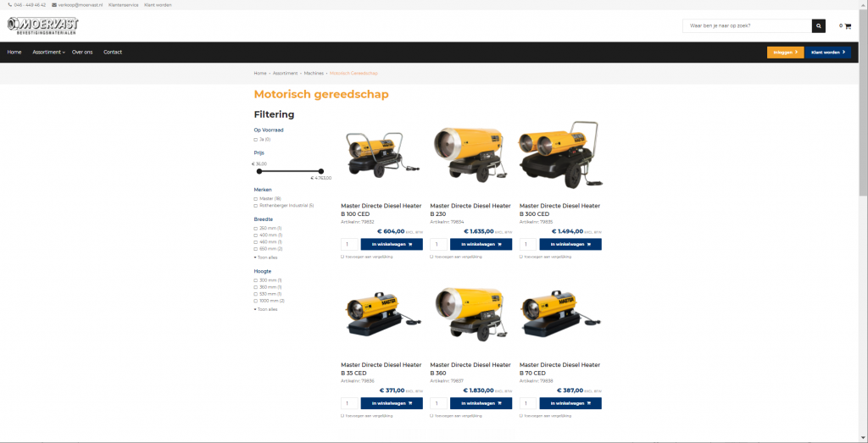Open the Over ons menu item

point(82,53)
